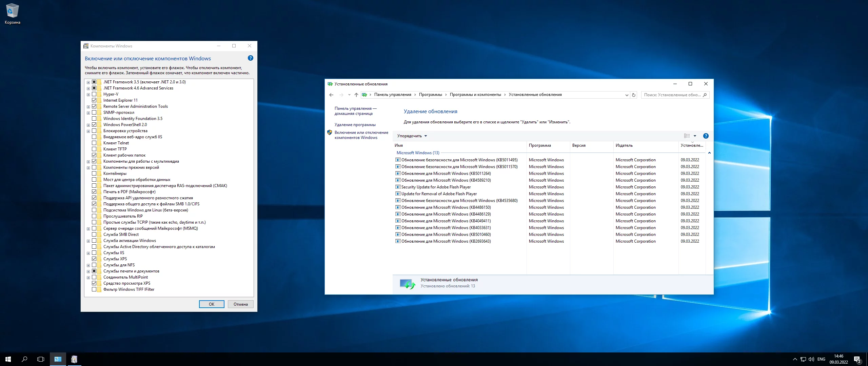Click the Task View icon on taskbar
The height and width of the screenshot is (366, 868).
pyautogui.click(x=41, y=359)
